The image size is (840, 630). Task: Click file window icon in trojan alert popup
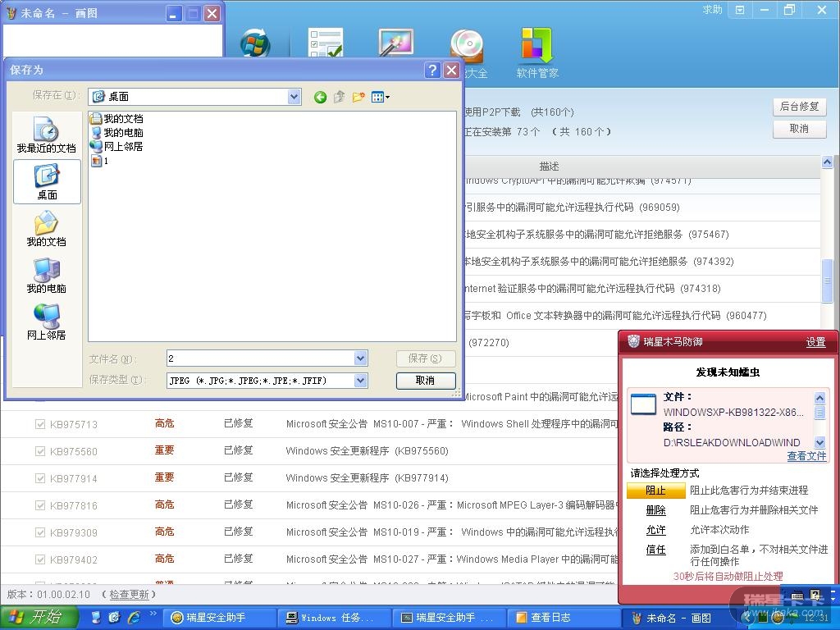(643, 404)
